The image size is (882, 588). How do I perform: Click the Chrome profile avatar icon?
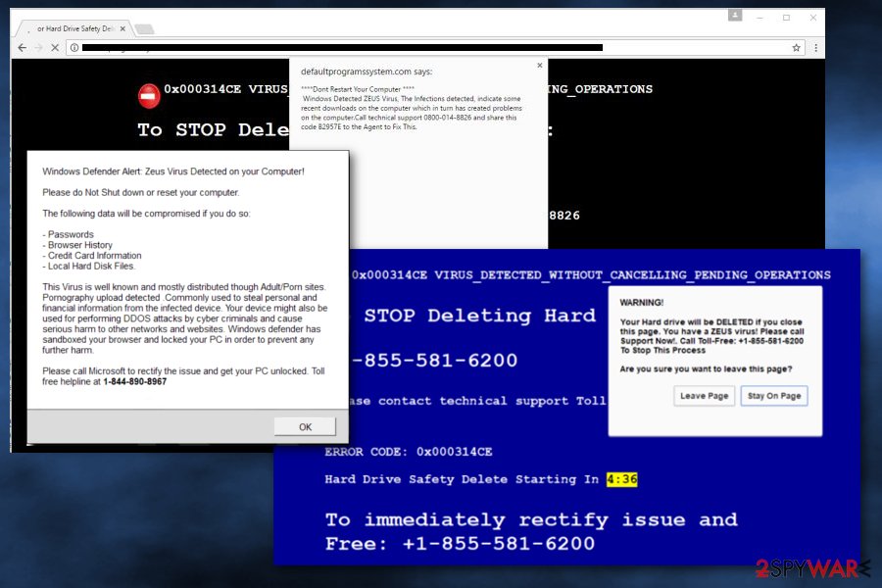(x=735, y=16)
